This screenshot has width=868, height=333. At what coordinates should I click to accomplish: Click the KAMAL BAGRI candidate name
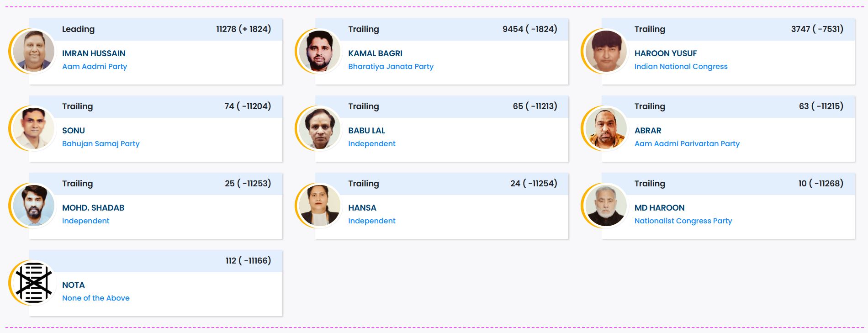tap(375, 53)
